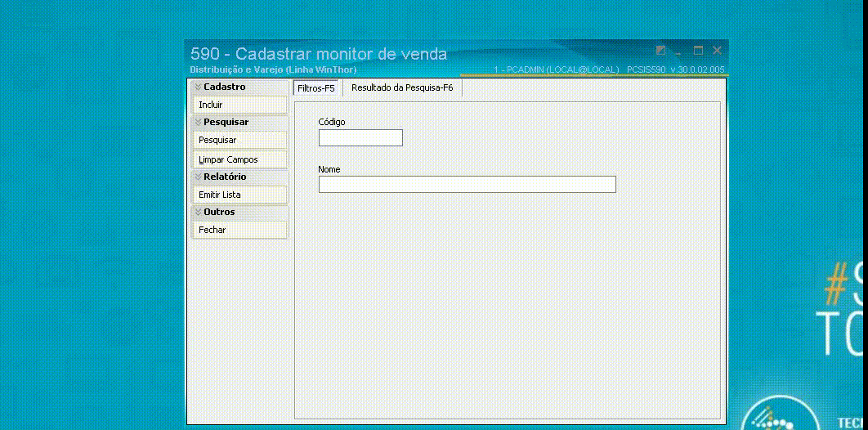Minimize the 590 window

[678, 52]
